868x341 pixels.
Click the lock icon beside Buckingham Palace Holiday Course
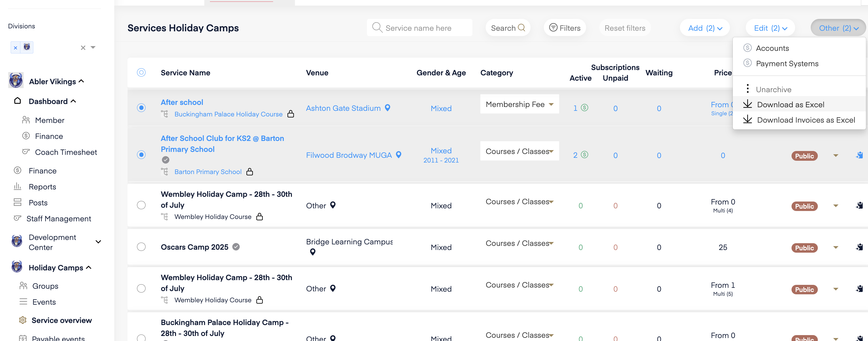coord(291,114)
